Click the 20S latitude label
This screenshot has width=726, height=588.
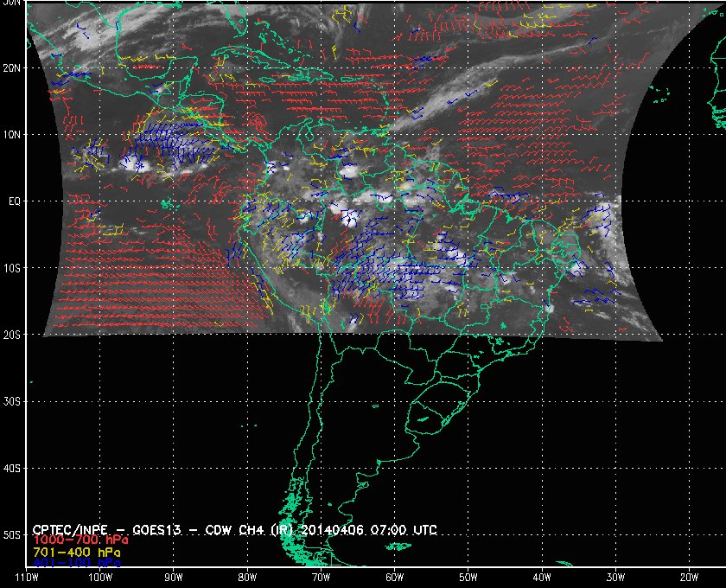point(12,335)
